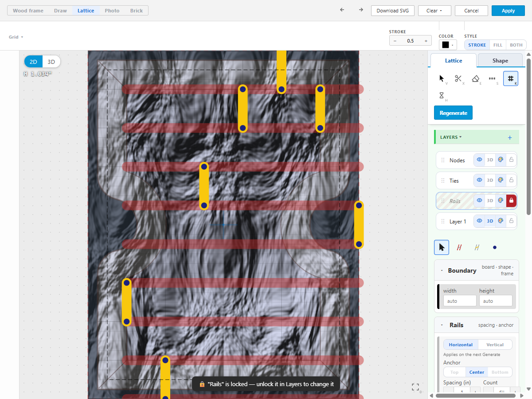
Task: Switch to the Brick tab
Action: point(137,11)
